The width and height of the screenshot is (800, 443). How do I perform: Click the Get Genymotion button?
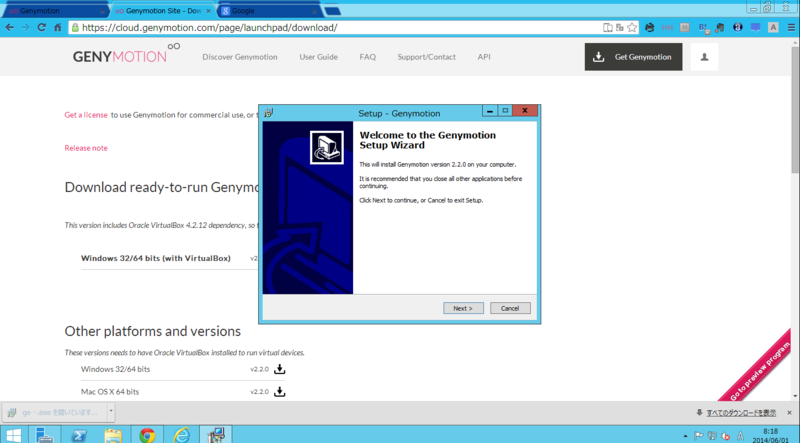(633, 57)
